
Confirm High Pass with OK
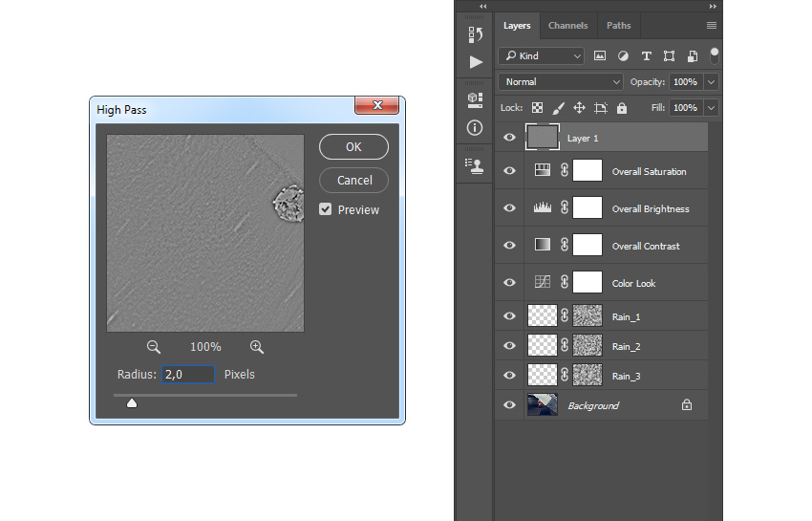(353, 146)
